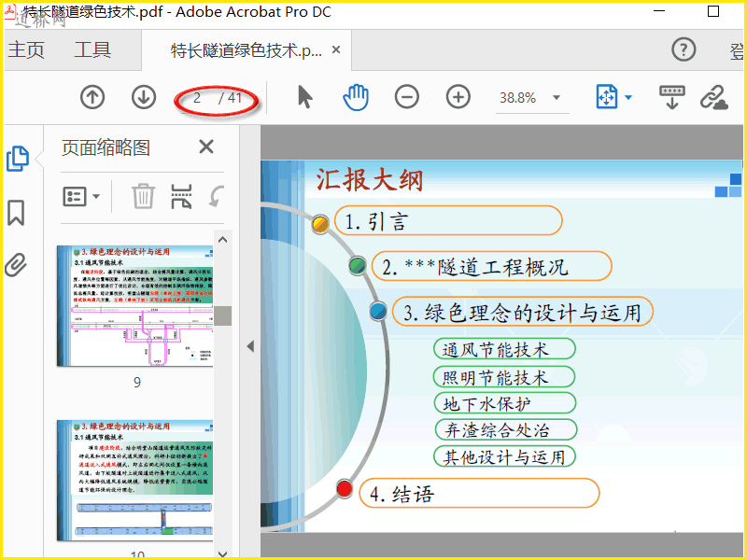Expand the fit page options arrow
Image resolution: width=747 pixels, height=560 pixels.
click(627, 98)
